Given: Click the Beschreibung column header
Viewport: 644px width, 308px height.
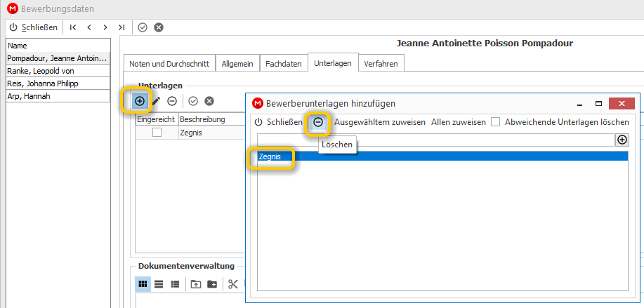Looking at the screenshot, I should click(x=211, y=120).
